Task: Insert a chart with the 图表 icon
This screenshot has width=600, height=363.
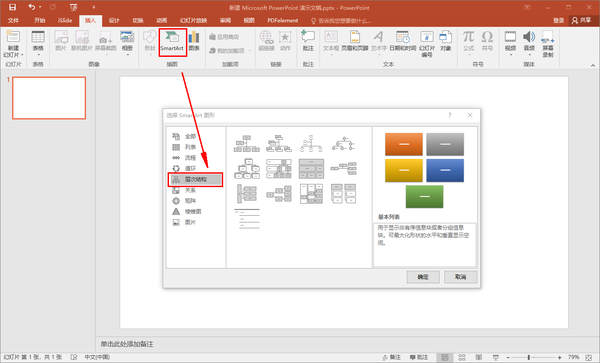Action: 194,42
